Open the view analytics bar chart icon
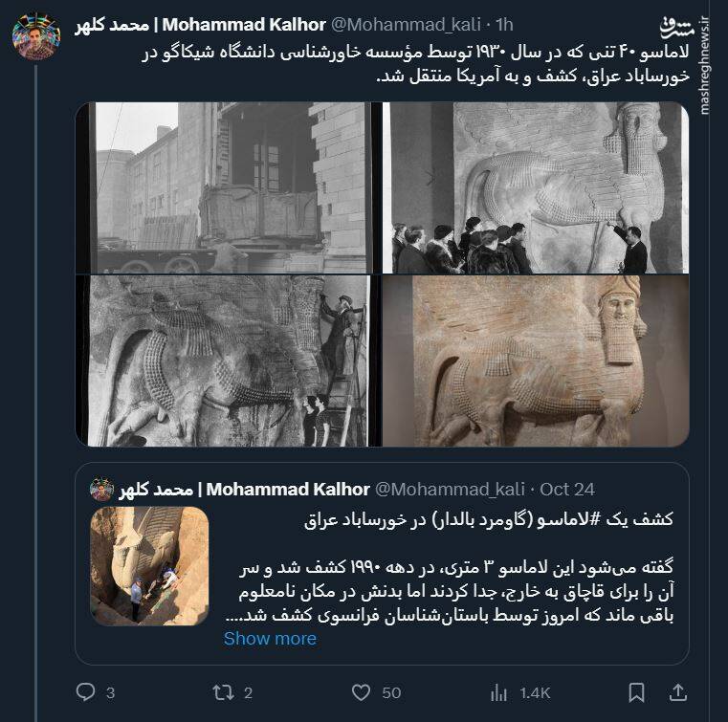 tap(498, 693)
